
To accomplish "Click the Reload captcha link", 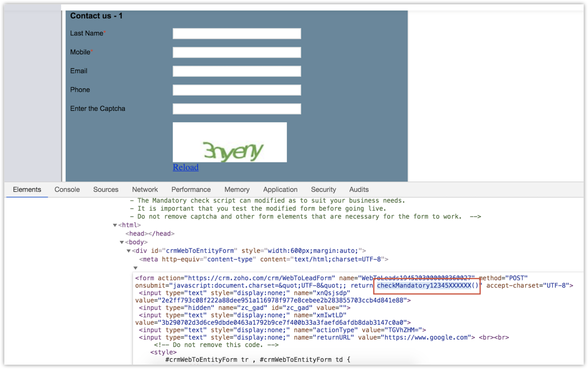I will tap(186, 167).
